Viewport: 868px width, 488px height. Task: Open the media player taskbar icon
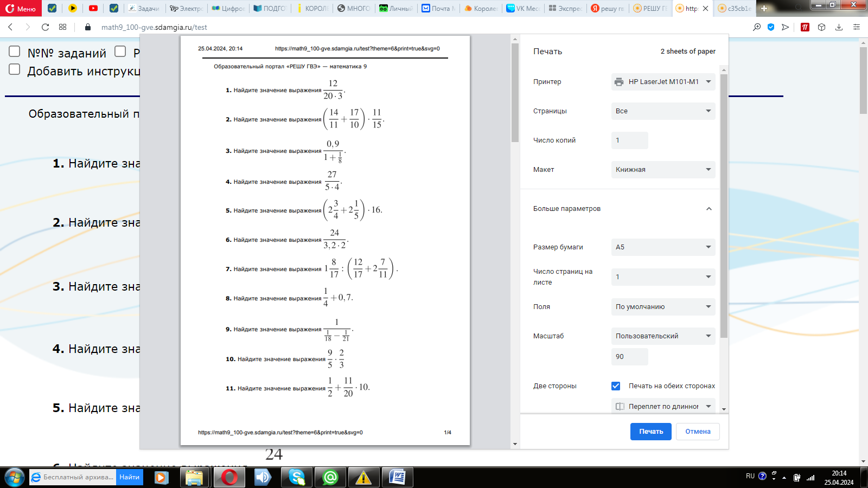tap(161, 477)
